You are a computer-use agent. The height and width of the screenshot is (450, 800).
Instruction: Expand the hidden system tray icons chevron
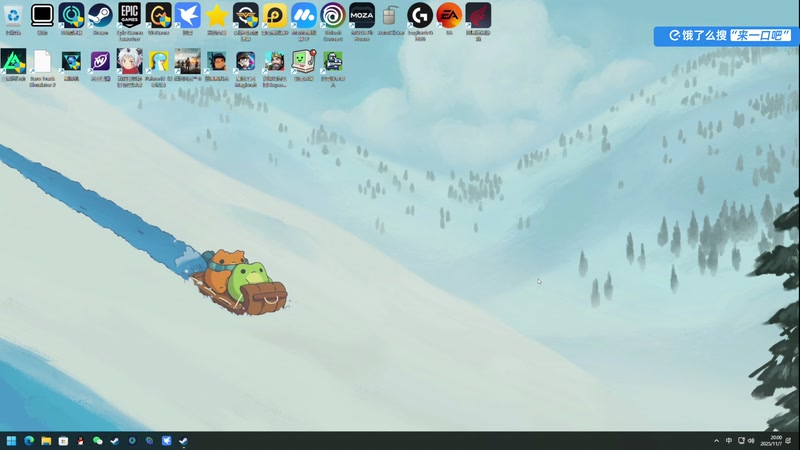click(716, 441)
